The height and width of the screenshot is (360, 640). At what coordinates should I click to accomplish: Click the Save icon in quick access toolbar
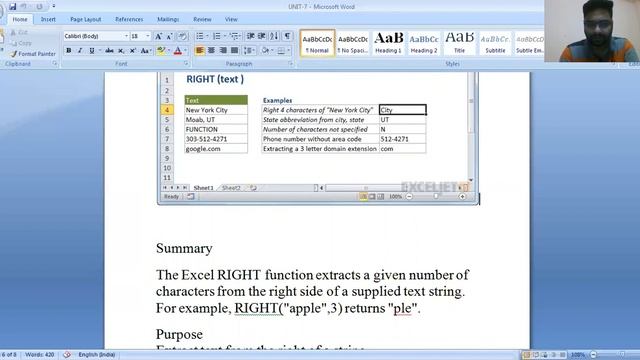point(12,7)
